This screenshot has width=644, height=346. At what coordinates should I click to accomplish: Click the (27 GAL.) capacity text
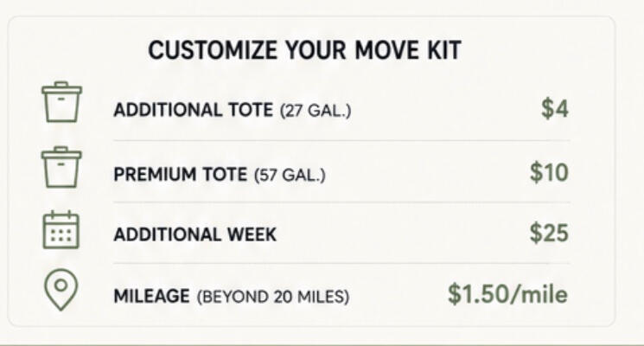pyautogui.click(x=316, y=111)
